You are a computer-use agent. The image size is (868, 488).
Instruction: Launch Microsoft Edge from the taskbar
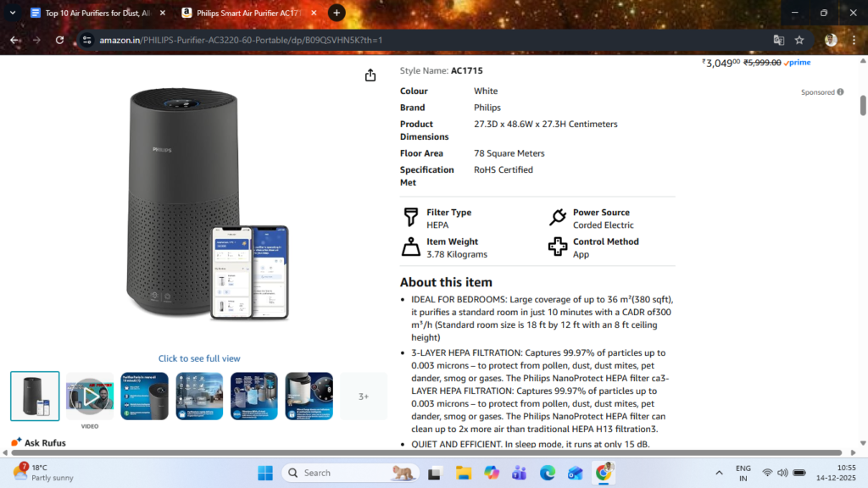(x=547, y=473)
